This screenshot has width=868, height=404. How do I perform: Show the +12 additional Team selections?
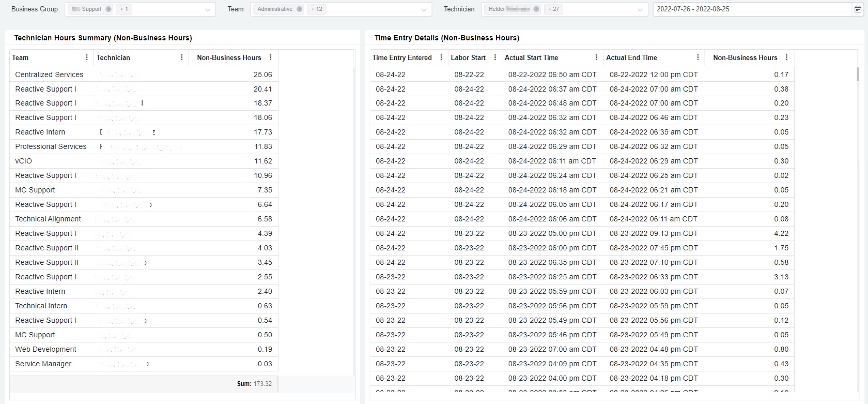coord(317,9)
